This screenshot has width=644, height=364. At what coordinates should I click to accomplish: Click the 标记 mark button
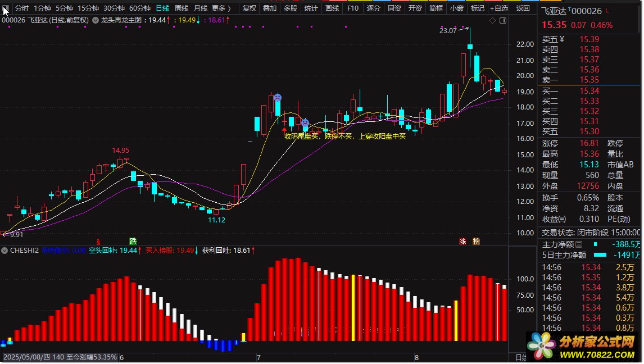477,8
